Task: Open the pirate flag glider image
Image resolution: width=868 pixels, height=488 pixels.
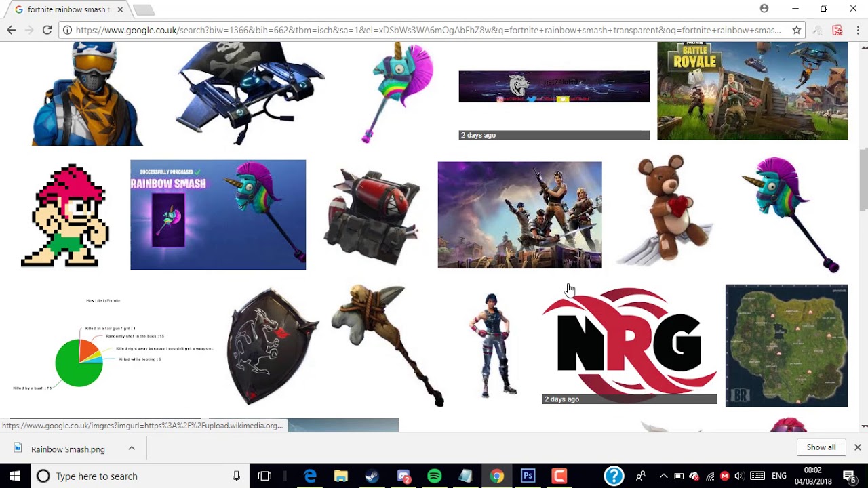Action: coord(250,94)
